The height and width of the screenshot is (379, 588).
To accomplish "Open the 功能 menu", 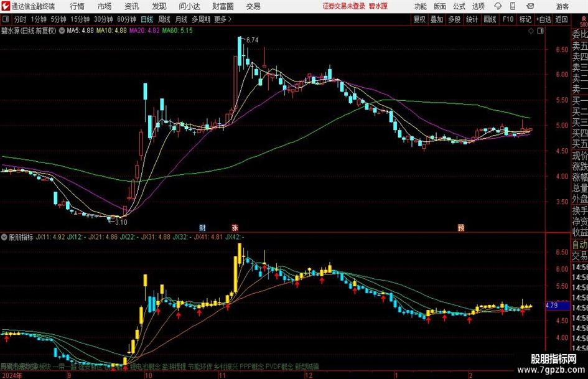I will 421,6.
